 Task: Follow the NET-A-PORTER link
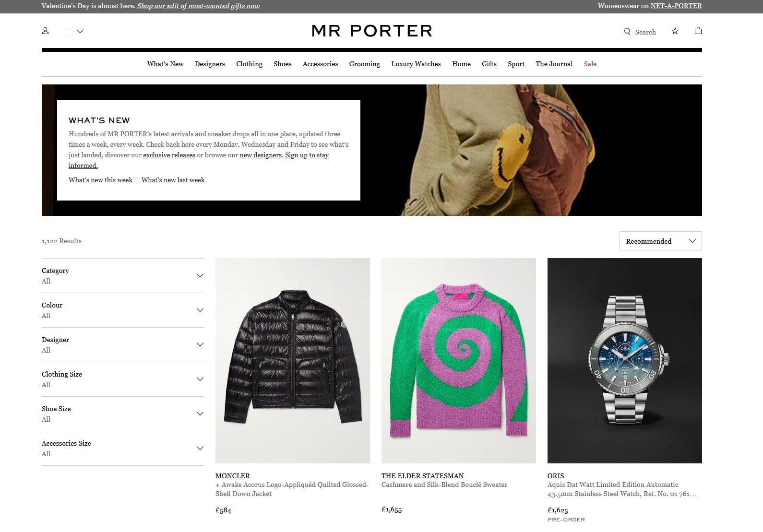click(x=676, y=6)
